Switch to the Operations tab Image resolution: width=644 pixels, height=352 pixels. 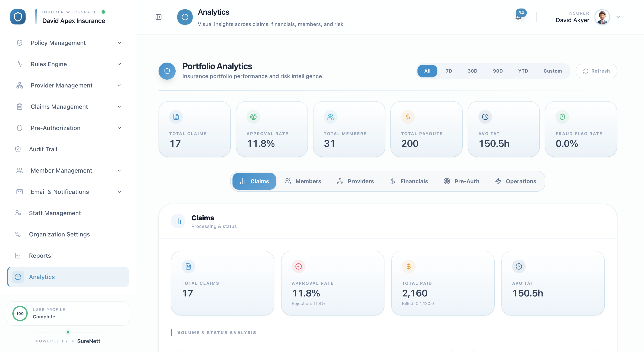click(515, 181)
